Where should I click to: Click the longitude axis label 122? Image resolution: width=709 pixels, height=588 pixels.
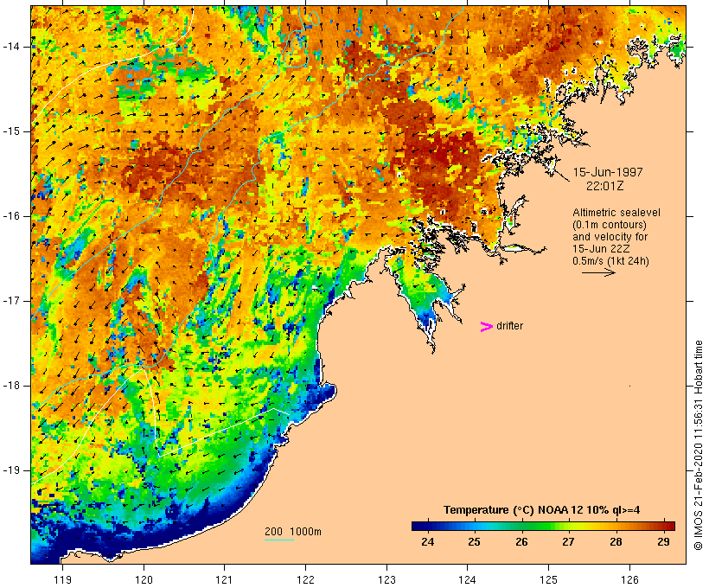[x=306, y=579]
